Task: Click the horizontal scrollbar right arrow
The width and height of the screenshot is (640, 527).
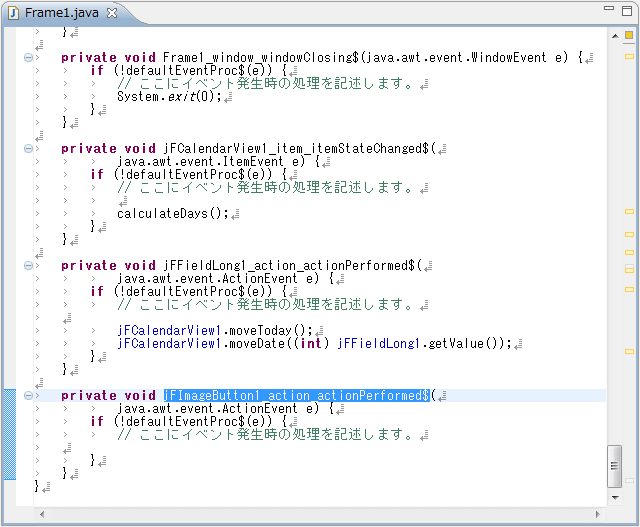Action: click(x=598, y=514)
